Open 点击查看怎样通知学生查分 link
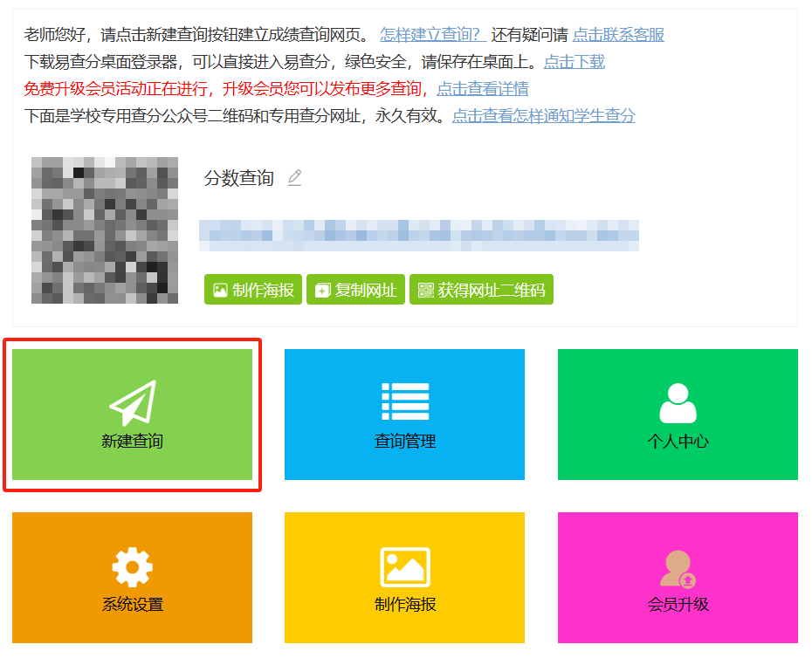The width and height of the screenshot is (812, 658). point(544,115)
